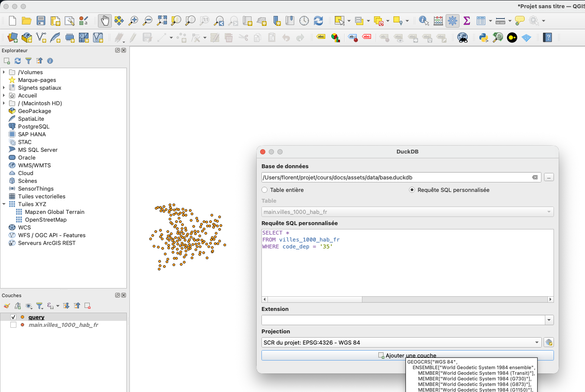Check the main.villes_1000_hab_fr layer visibility checkbox
Screen dimensions: 585x392
(x=13, y=325)
